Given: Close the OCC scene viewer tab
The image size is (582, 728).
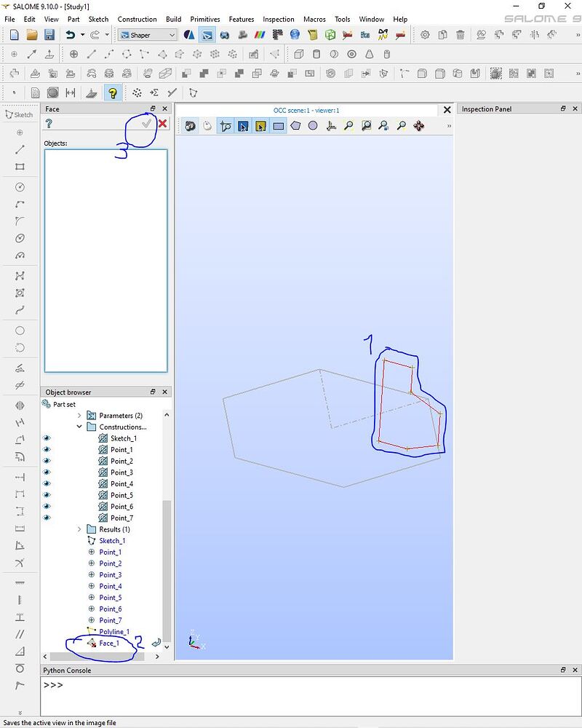Looking at the screenshot, I should [447, 110].
